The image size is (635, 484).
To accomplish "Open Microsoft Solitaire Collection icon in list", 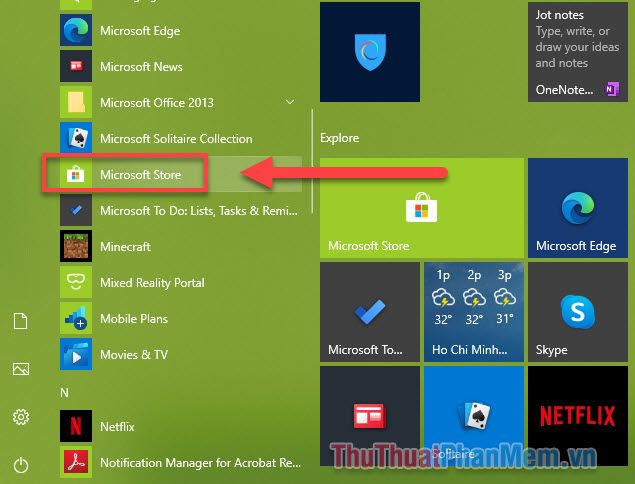I will coord(76,138).
